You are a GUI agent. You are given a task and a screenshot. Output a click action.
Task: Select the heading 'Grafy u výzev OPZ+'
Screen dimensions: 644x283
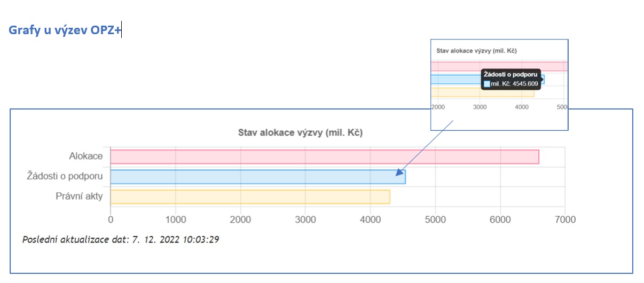click(65, 30)
